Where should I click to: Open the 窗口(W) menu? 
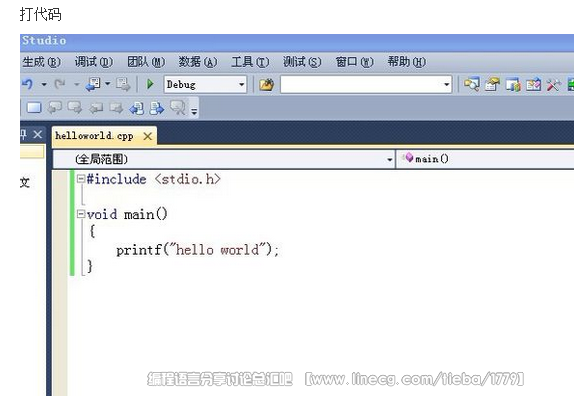[x=354, y=62]
